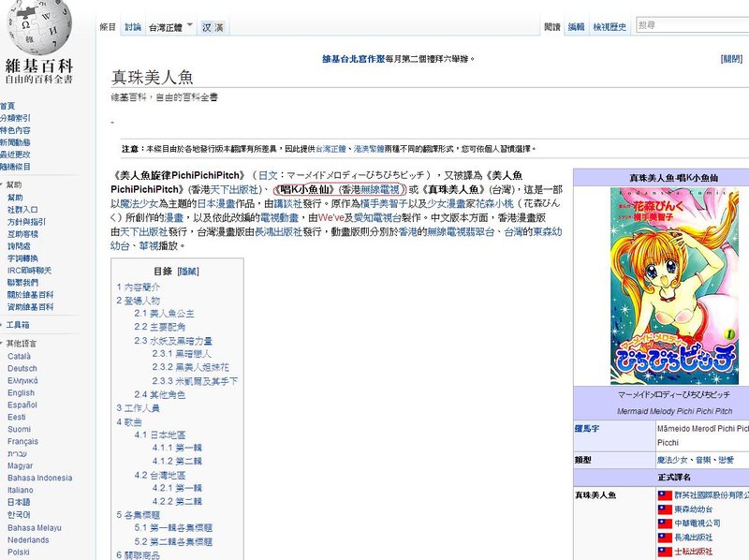This screenshot has height=560, width=749.
Task: Open the English language version link
Action: click(x=21, y=393)
